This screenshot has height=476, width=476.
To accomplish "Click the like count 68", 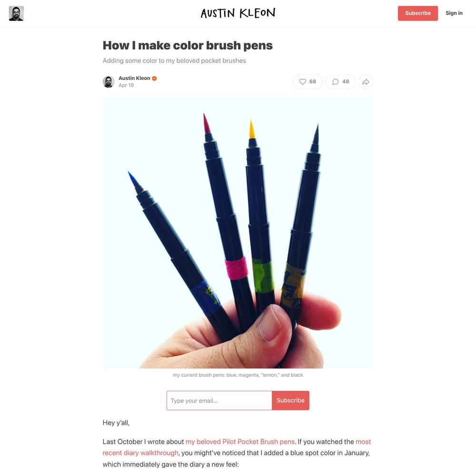I will tap(313, 82).
